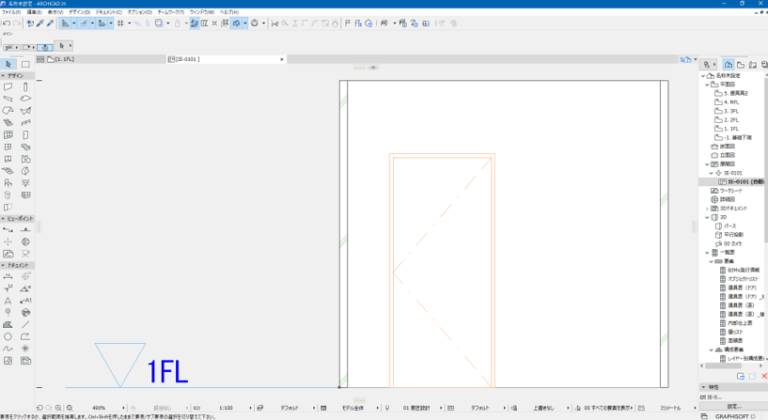Select the Slab tool in the Design toolbox
This screenshot has width=768, height=420.
click(x=25, y=99)
